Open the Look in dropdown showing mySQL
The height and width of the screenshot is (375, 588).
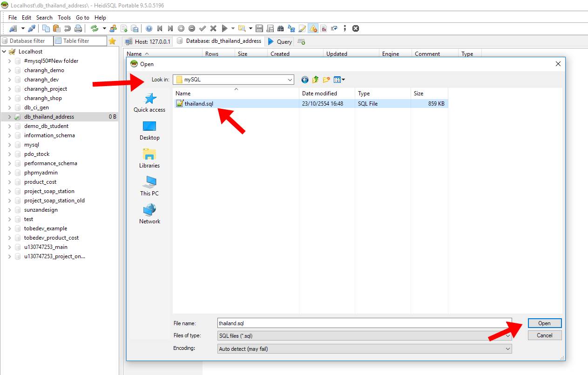291,79
